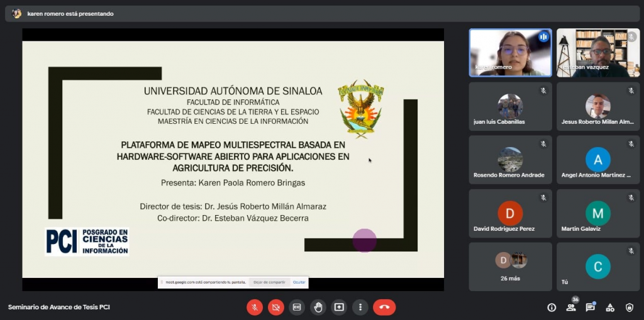Click the PCI Posgrado logo on slide

(87, 242)
